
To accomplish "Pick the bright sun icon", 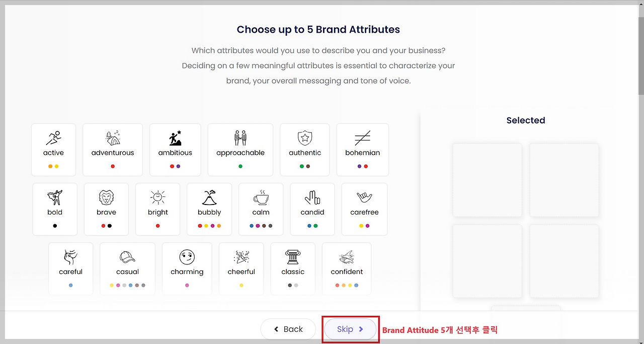I will (157, 197).
